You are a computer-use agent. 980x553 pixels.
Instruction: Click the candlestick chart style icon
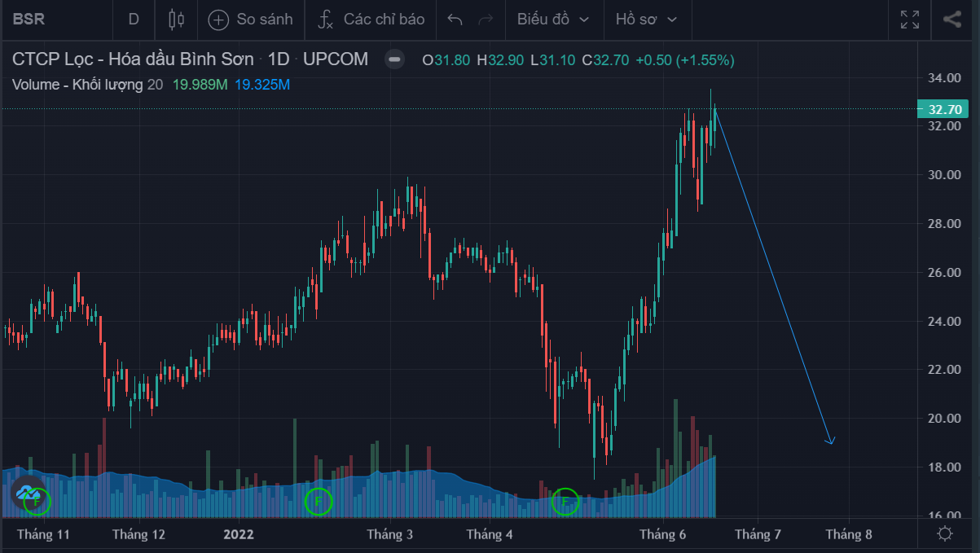click(176, 20)
